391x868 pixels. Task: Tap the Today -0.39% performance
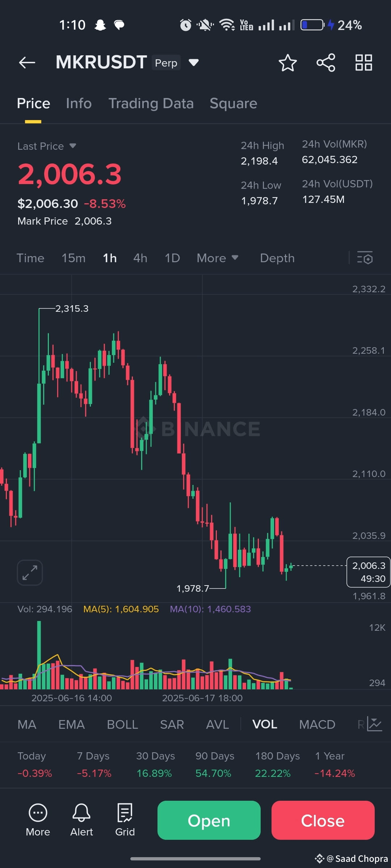tap(35, 765)
